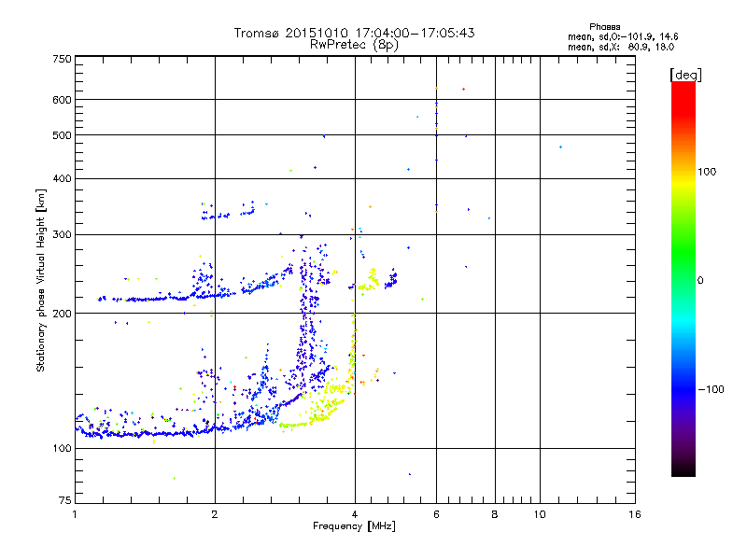Click the y-axis label '75'
Screen dimensions: 747x560
tap(65, 500)
